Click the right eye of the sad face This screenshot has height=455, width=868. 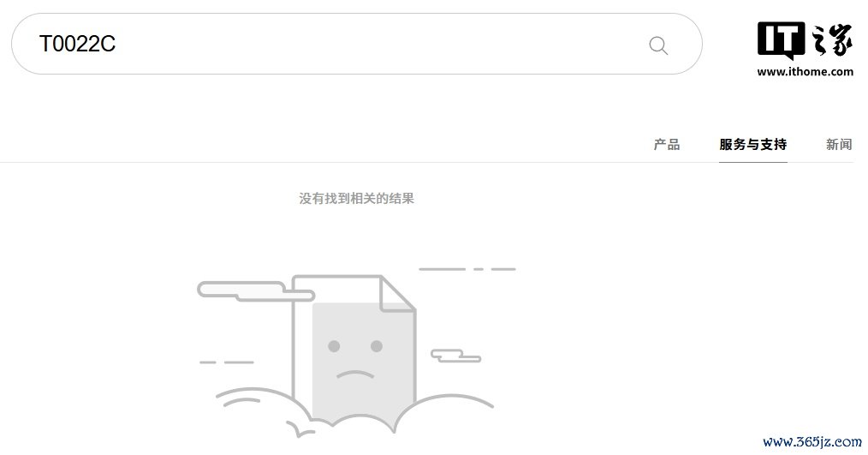[377, 346]
